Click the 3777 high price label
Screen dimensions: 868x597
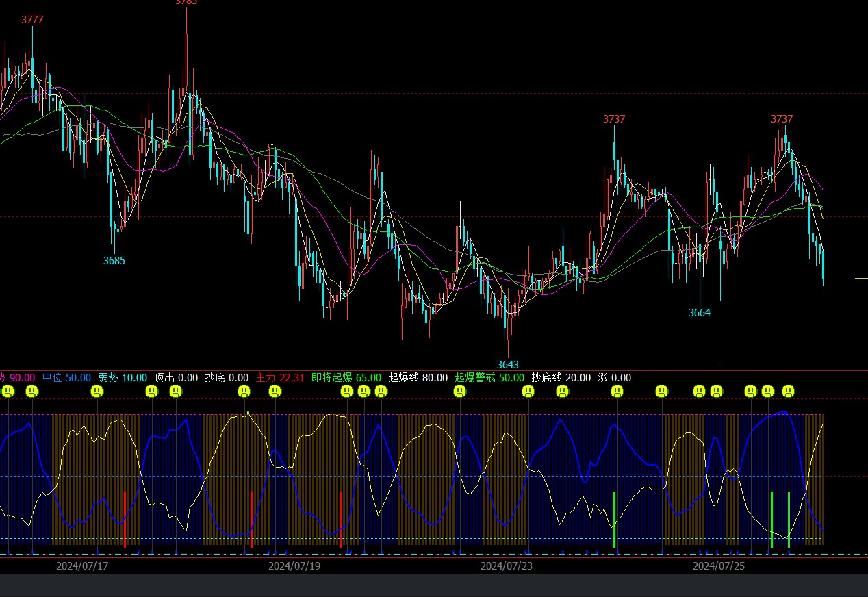tap(32, 20)
